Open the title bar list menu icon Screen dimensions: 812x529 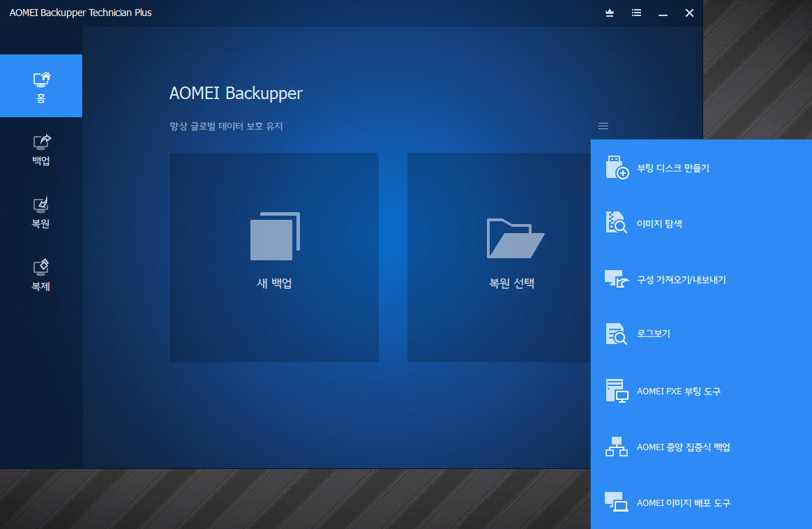[636, 13]
